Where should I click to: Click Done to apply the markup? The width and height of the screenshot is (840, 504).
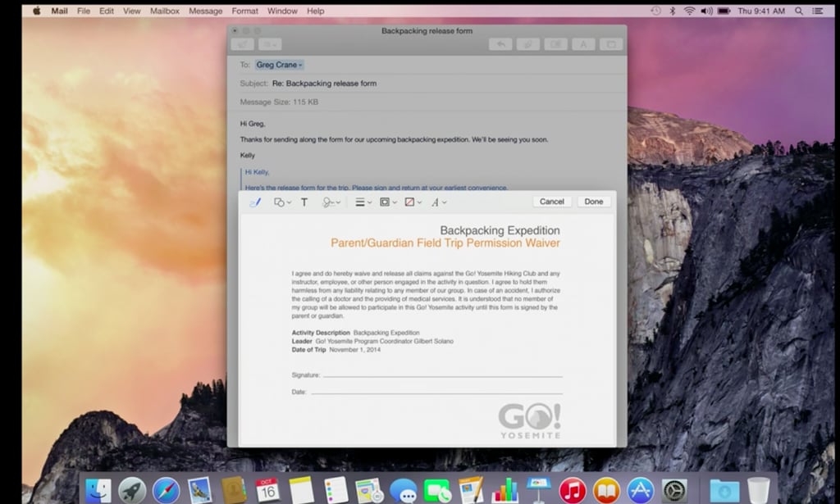coord(594,201)
